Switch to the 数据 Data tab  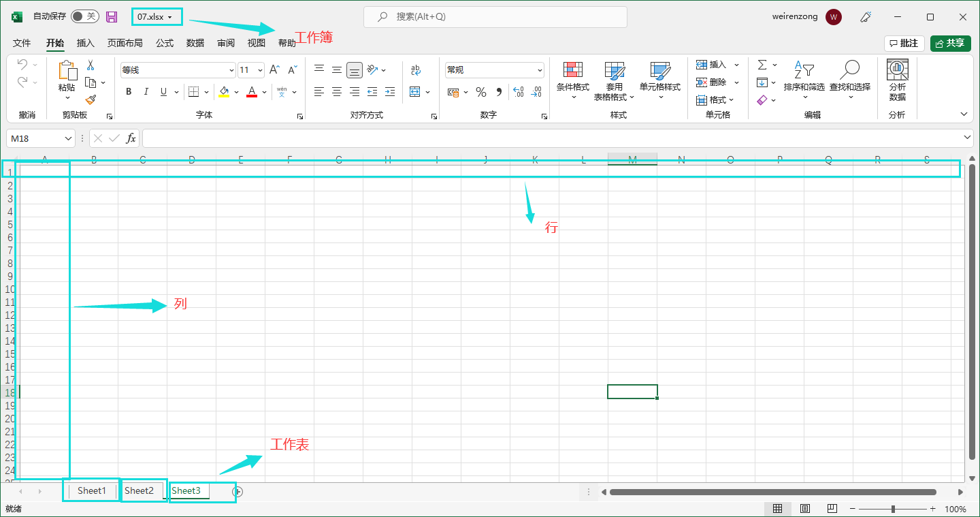pos(195,43)
